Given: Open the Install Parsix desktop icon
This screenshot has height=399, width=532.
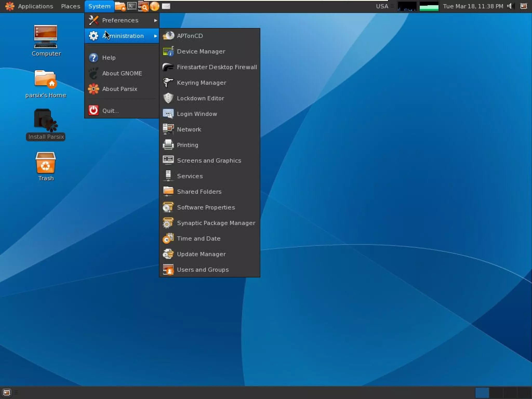Looking at the screenshot, I should click(x=46, y=121).
